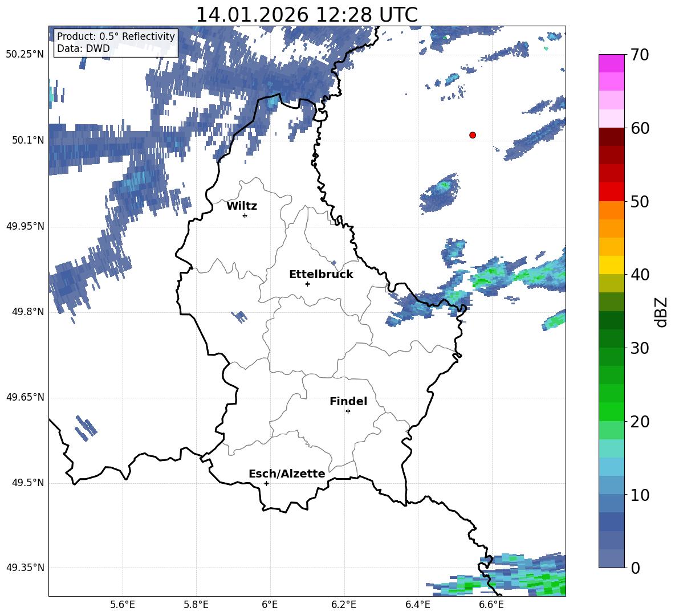This screenshot has height=616, width=675.
Task: Click the 5.8°E longitude tick label
Action: (196, 605)
